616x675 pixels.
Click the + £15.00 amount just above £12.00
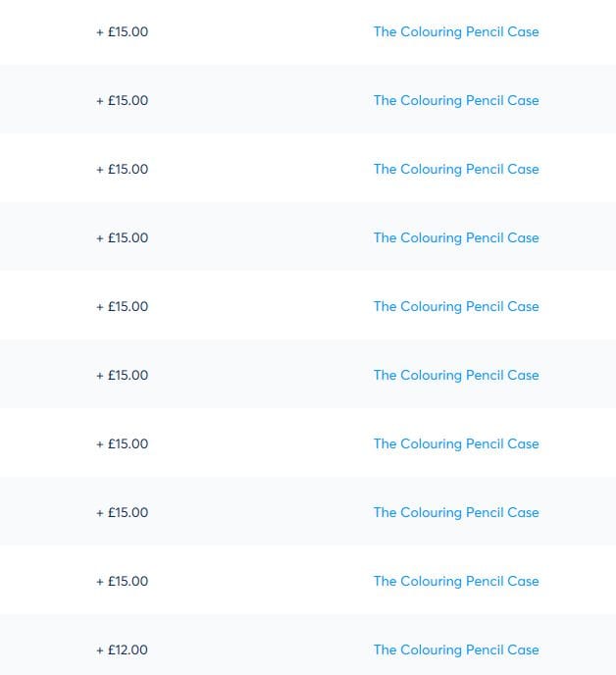[123, 581]
